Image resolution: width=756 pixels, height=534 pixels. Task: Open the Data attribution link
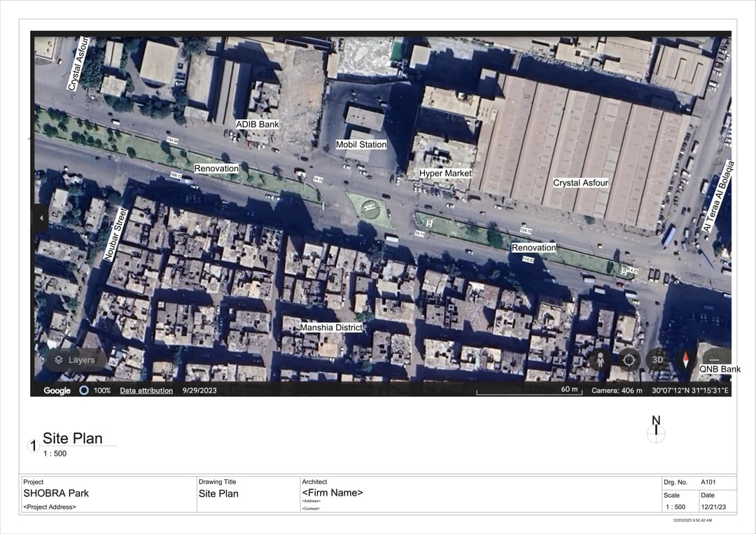point(146,391)
